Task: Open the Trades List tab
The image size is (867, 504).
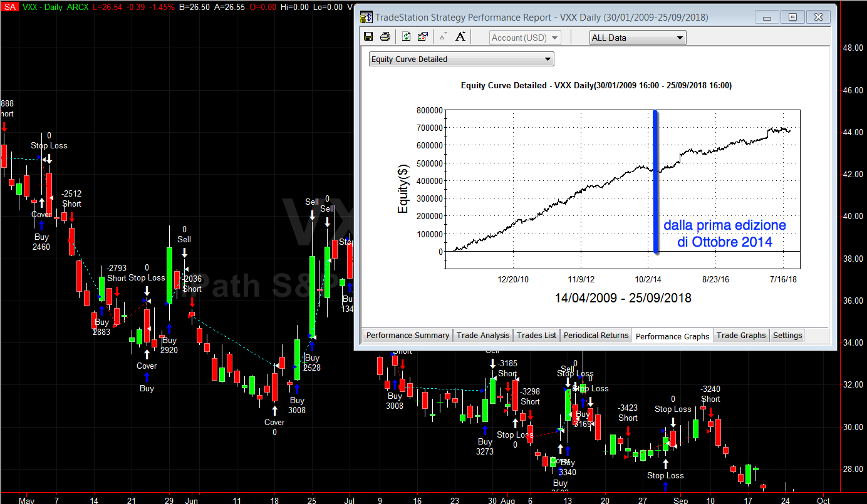Action: tap(537, 336)
